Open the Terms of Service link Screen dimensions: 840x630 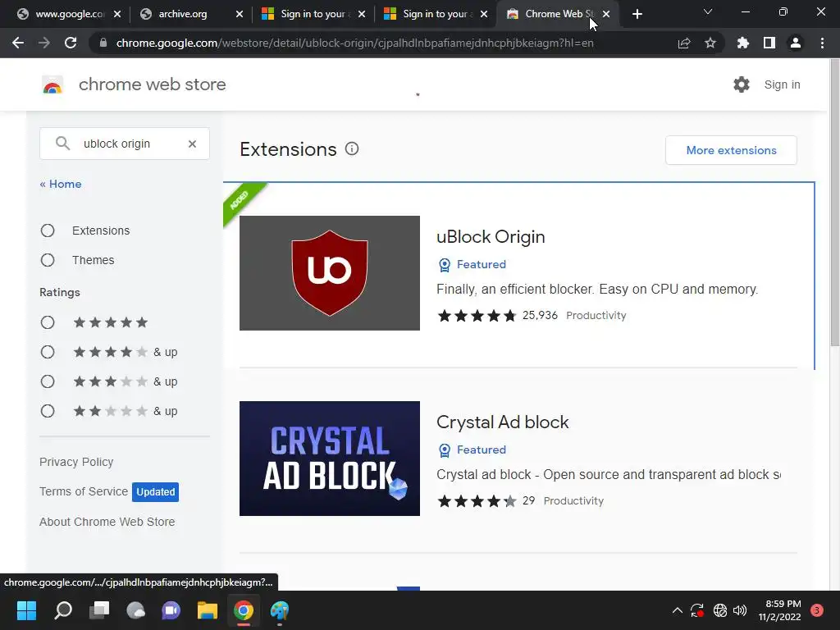(x=84, y=491)
